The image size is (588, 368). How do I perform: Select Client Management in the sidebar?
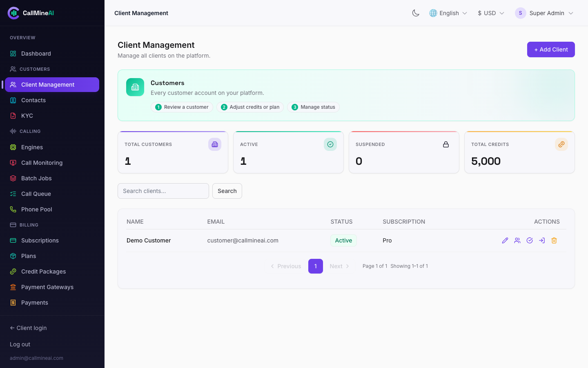[52, 85]
